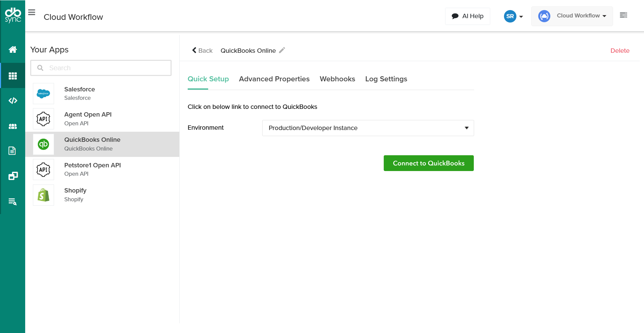Click the pencil icon to rename QuickBooks Online
Image resolution: width=644 pixels, height=333 pixels.
coord(282,50)
